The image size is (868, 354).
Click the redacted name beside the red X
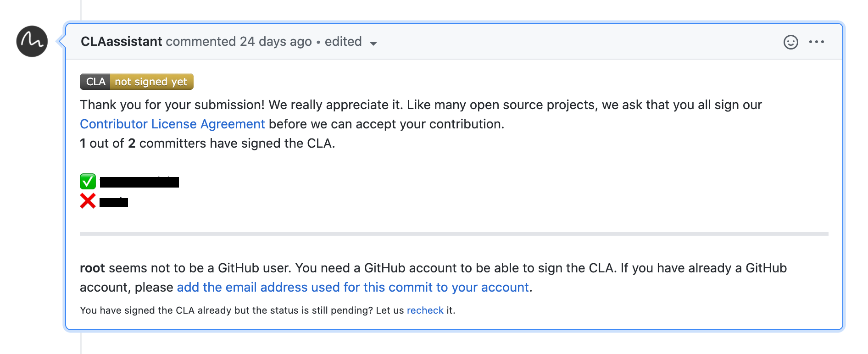tap(114, 202)
